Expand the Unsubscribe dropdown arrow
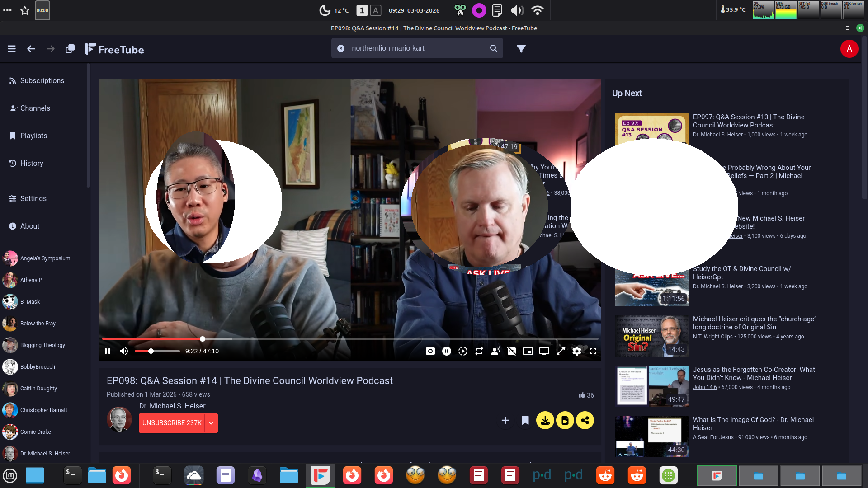Image resolution: width=868 pixels, height=488 pixels. tap(211, 423)
